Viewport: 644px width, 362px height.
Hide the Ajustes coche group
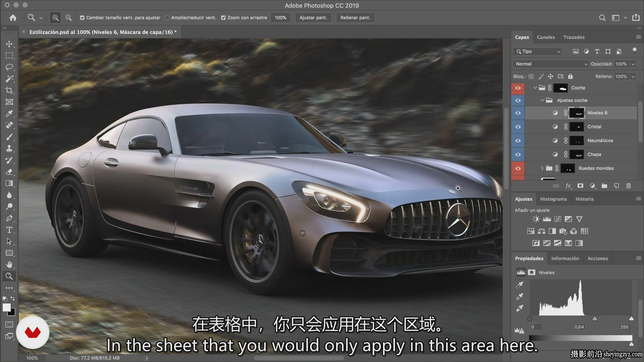click(x=518, y=100)
